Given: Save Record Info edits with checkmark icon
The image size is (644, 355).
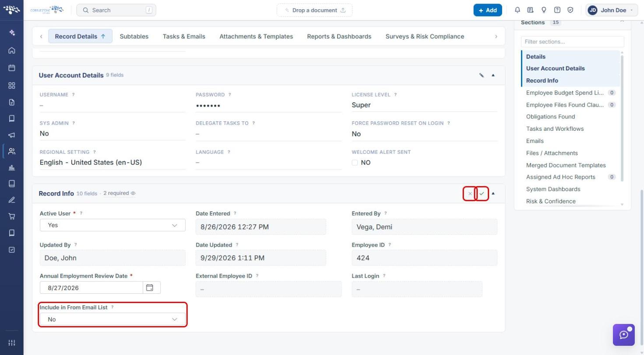Looking at the screenshot, I should coord(482,193).
